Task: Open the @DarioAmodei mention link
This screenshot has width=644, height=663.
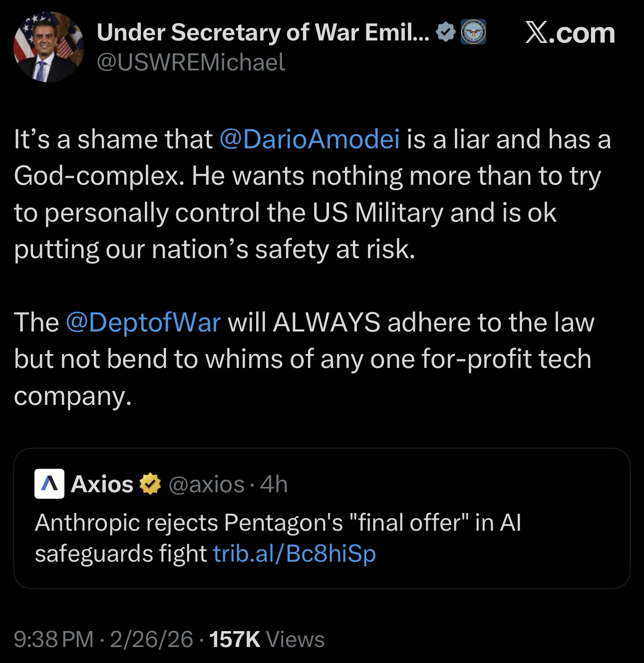Action: (309, 139)
